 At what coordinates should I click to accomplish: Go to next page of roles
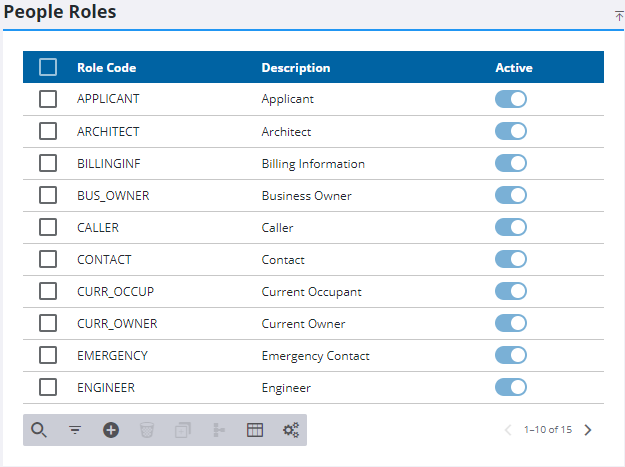[x=588, y=430]
